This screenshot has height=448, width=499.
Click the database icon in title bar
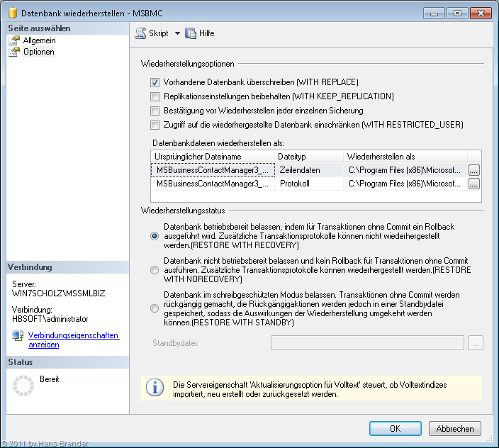[12, 13]
